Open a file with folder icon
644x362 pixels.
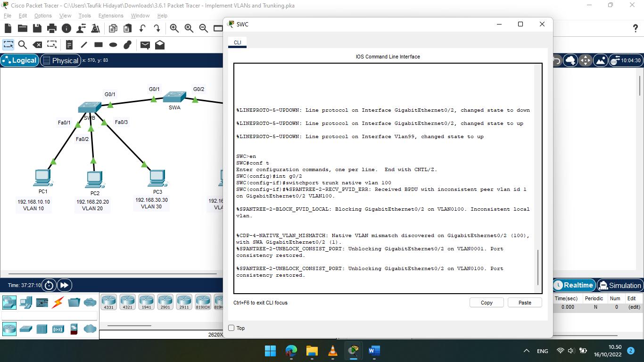[22, 28]
